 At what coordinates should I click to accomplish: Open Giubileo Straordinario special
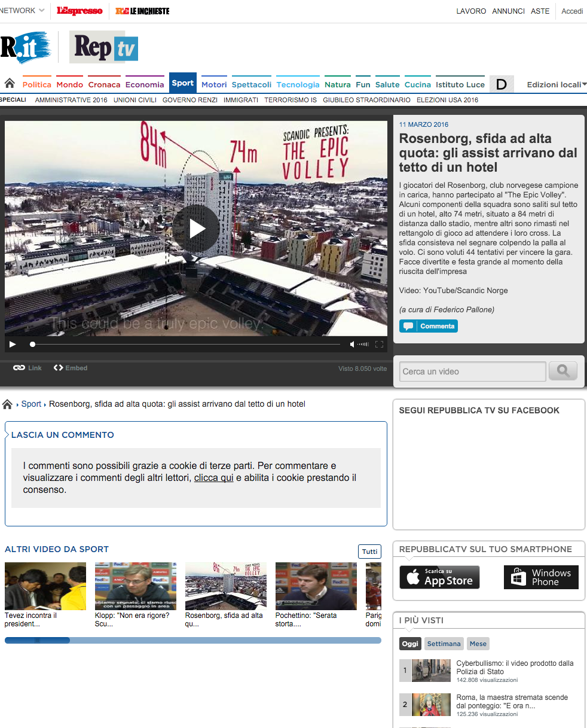coord(366,100)
